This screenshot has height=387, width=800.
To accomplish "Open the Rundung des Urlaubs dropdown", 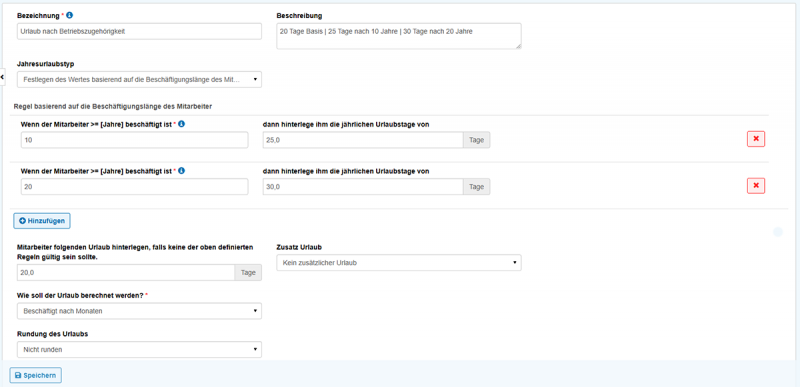I will click(139, 350).
